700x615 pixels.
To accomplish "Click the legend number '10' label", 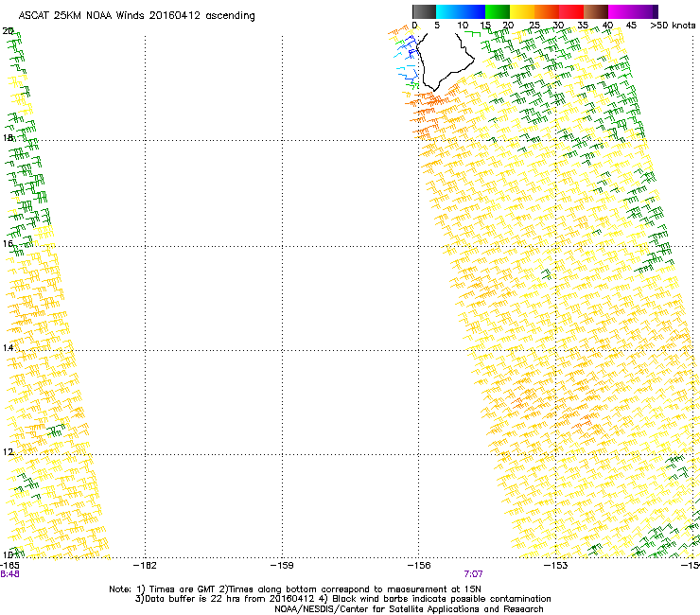I will (x=462, y=26).
